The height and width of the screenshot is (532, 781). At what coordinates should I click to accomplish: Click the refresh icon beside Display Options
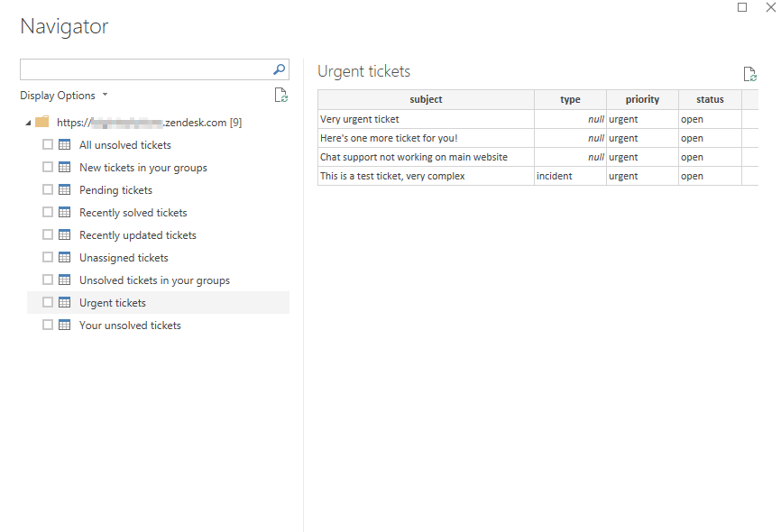click(280, 95)
